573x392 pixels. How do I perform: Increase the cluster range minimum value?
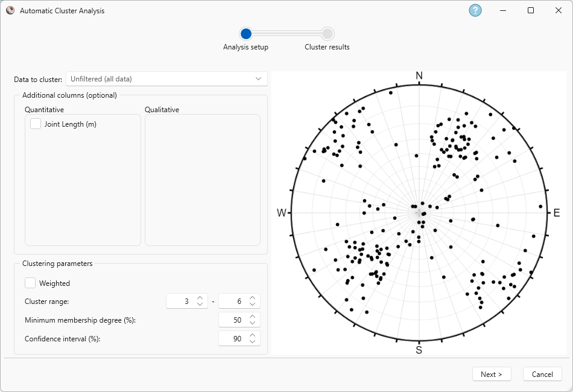pyautogui.click(x=200, y=298)
